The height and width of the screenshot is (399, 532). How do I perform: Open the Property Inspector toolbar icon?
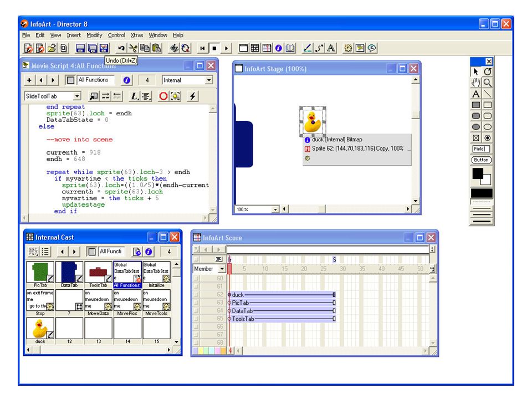279,48
